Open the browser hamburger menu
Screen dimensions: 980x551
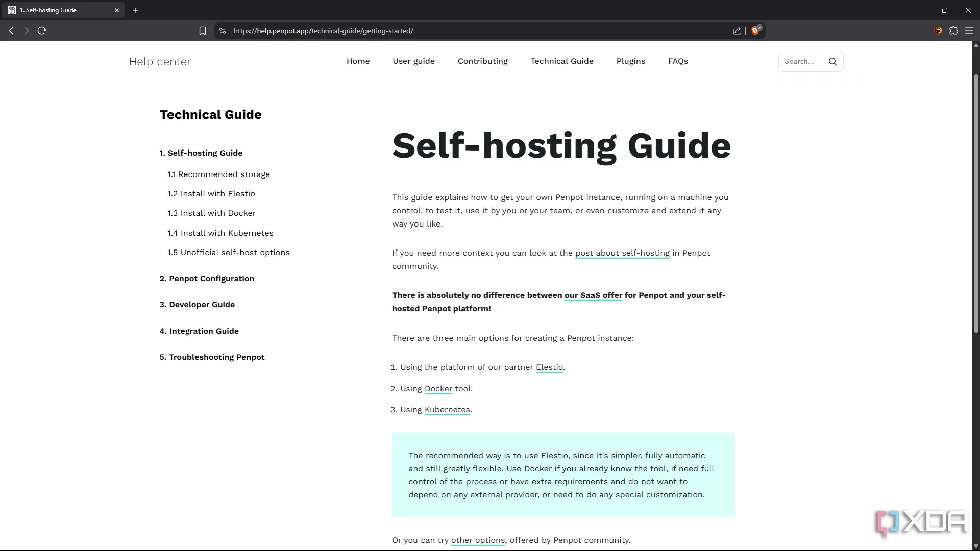tap(969, 31)
